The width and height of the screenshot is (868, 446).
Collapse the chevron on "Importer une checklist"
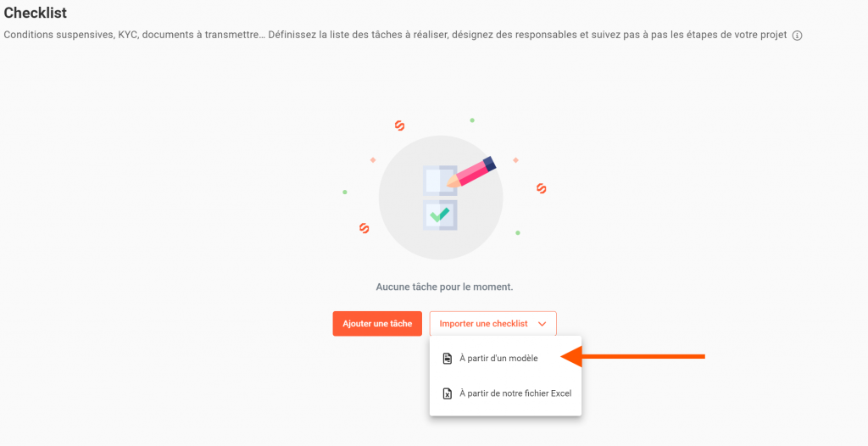click(x=542, y=324)
